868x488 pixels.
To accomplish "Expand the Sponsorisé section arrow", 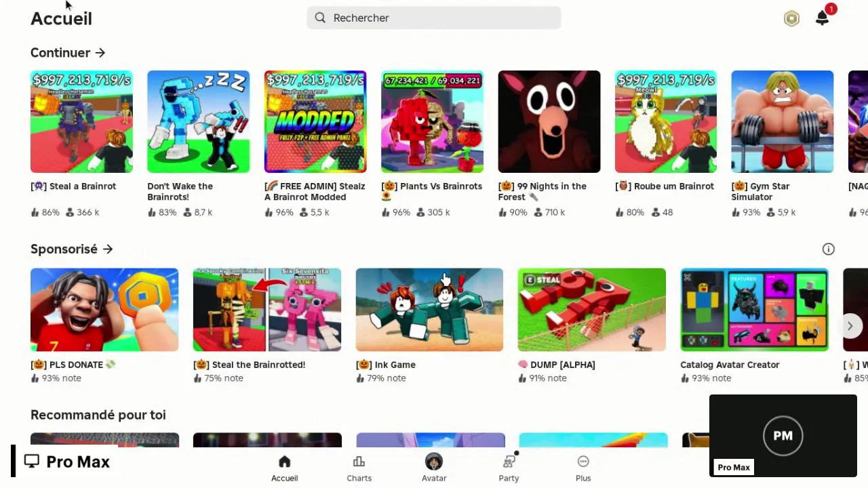I will click(107, 249).
